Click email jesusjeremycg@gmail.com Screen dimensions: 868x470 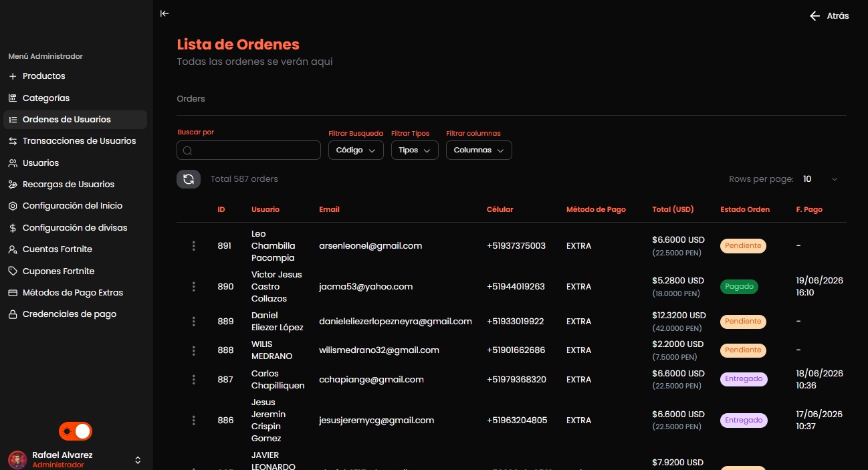pyautogui.click(x=376, y=421)
